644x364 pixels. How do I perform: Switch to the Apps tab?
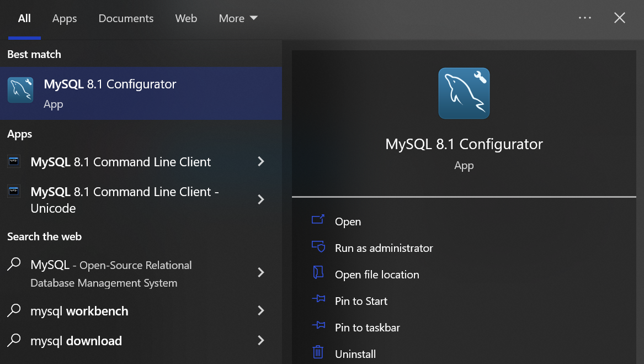click(x=64, y=18)
